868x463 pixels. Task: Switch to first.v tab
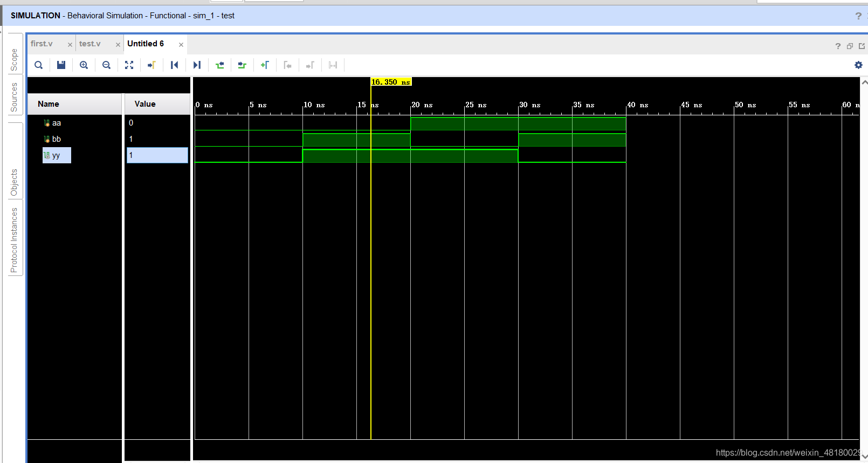click(x=42, y=44)
